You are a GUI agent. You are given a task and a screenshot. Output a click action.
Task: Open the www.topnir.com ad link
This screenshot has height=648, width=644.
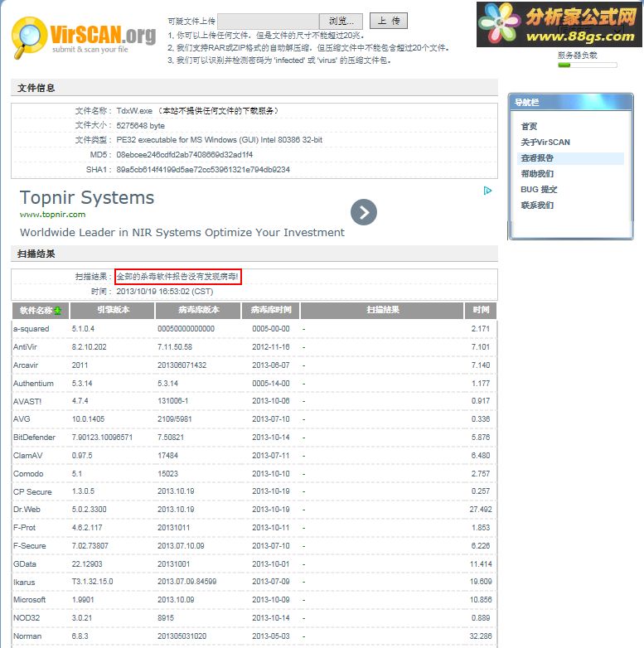coord(52,215)
